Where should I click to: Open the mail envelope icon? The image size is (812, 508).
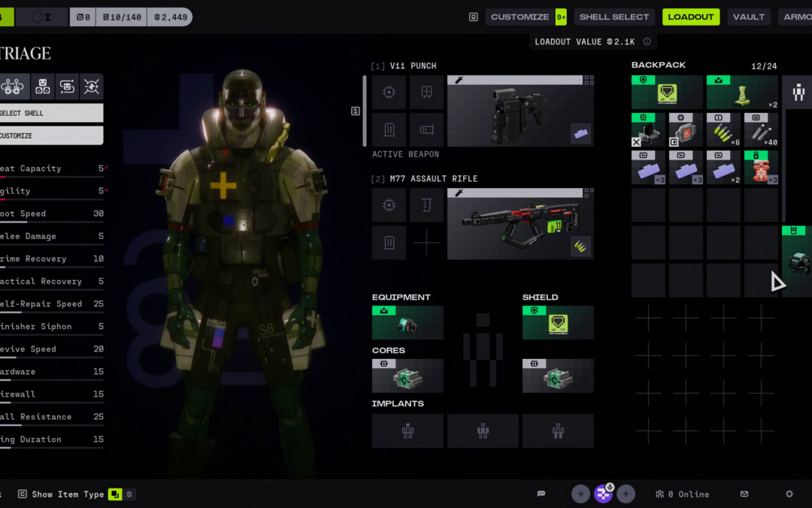pyautogui.click(x=744, y=494)
